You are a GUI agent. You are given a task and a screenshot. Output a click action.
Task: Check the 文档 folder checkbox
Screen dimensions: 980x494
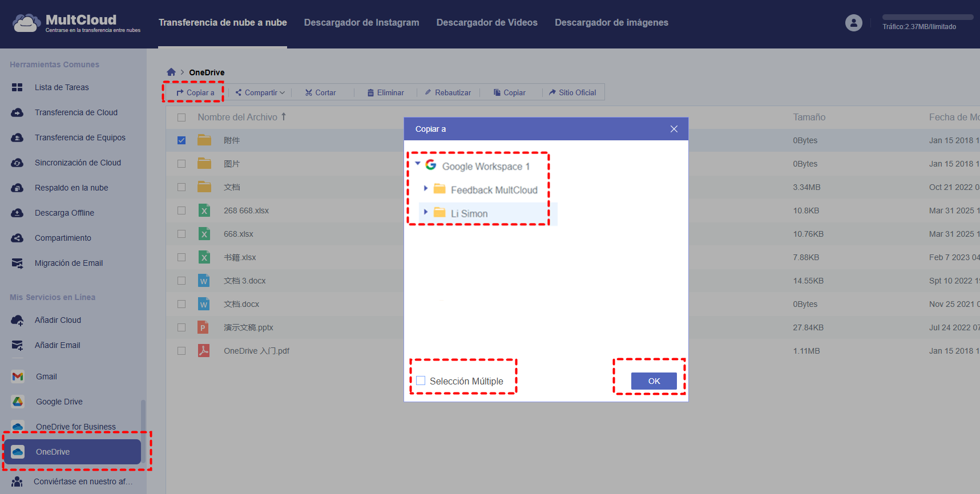click(182, 187)
